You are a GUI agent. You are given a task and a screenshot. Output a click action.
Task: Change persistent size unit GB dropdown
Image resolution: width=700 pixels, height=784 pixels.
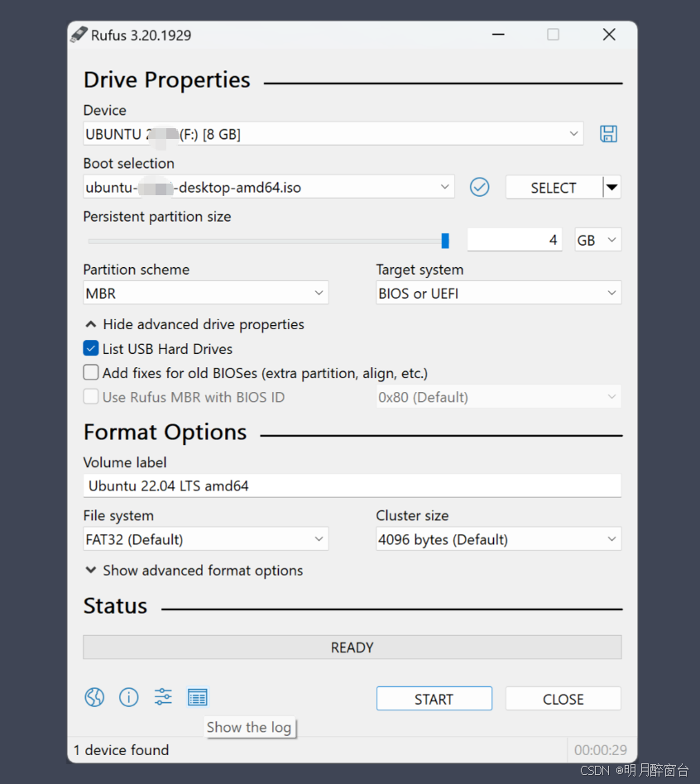pyautogui.click(x=598, y=240)
